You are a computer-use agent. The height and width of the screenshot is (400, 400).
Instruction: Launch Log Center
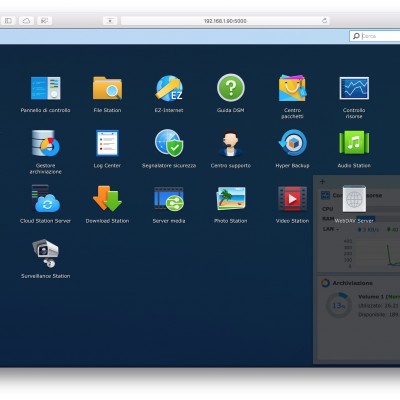pyautogui.click(x=107, y=143)
